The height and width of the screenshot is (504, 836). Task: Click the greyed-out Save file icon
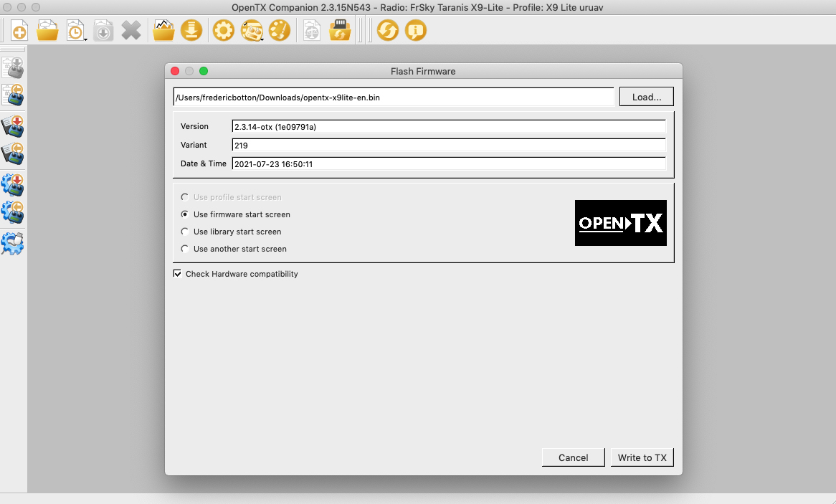[x=103, y=30]
